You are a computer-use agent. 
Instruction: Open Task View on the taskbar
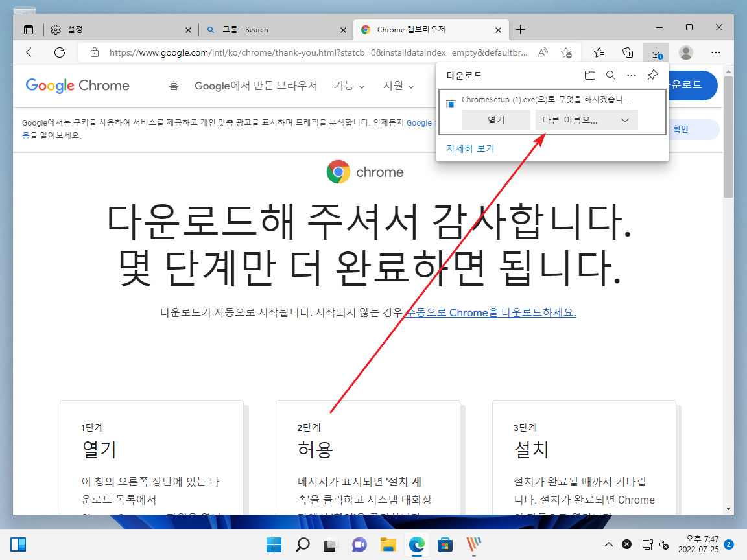click(330, 544)
